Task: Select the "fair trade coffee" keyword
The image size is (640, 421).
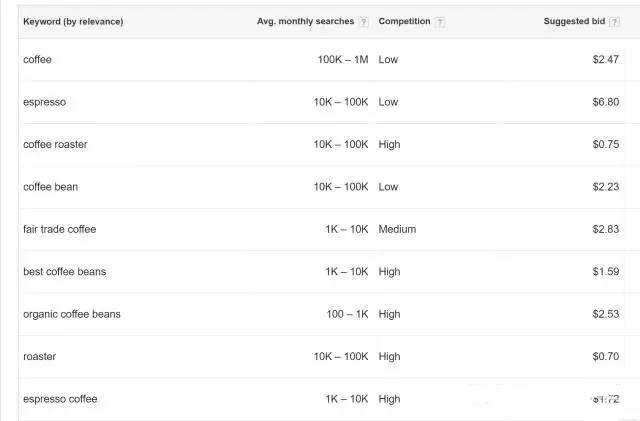Action: point(59,229)
